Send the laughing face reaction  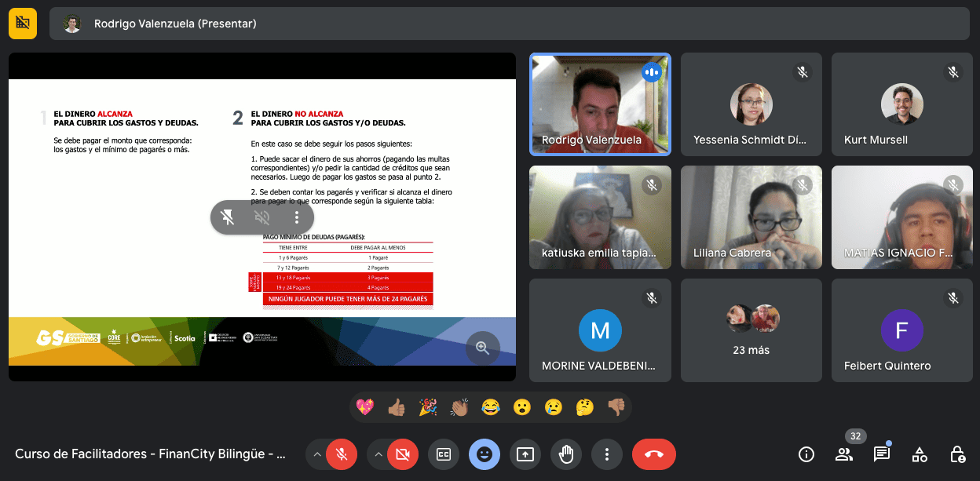491,407
